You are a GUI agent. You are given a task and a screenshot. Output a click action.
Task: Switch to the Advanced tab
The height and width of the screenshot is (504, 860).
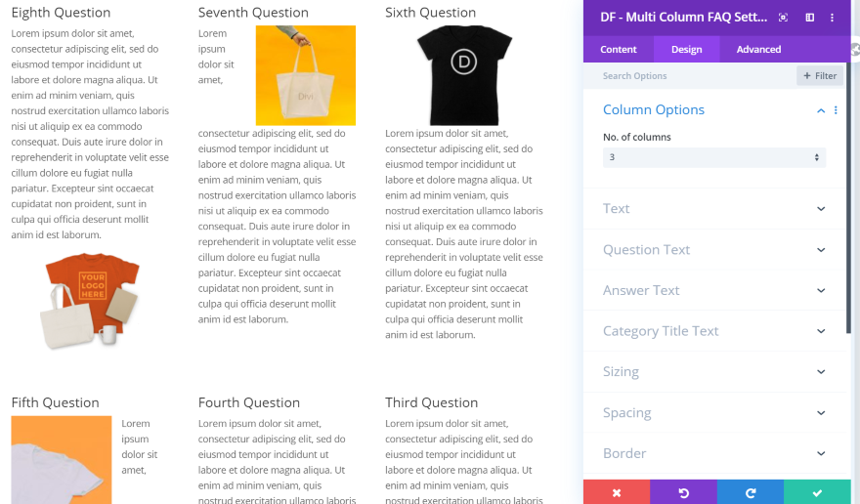[758, 49]
